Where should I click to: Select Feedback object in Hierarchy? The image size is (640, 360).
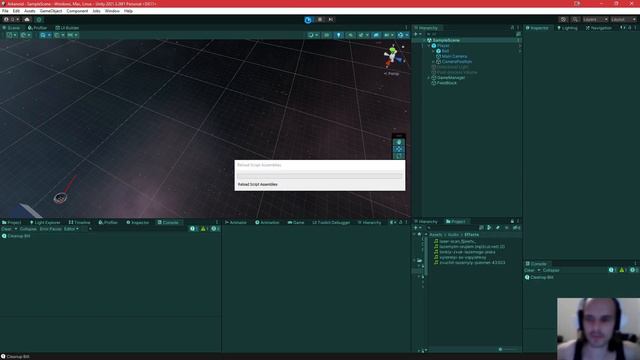click(447, 83)
